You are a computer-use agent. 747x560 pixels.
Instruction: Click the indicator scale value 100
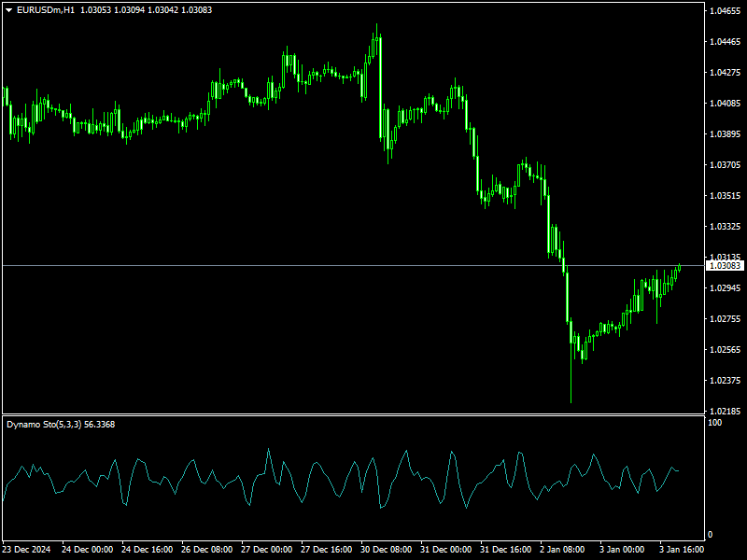[x=715, y=423]
